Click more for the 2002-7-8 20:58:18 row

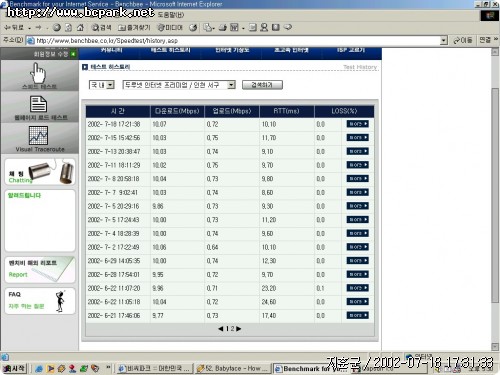click(x=357, y=179)
